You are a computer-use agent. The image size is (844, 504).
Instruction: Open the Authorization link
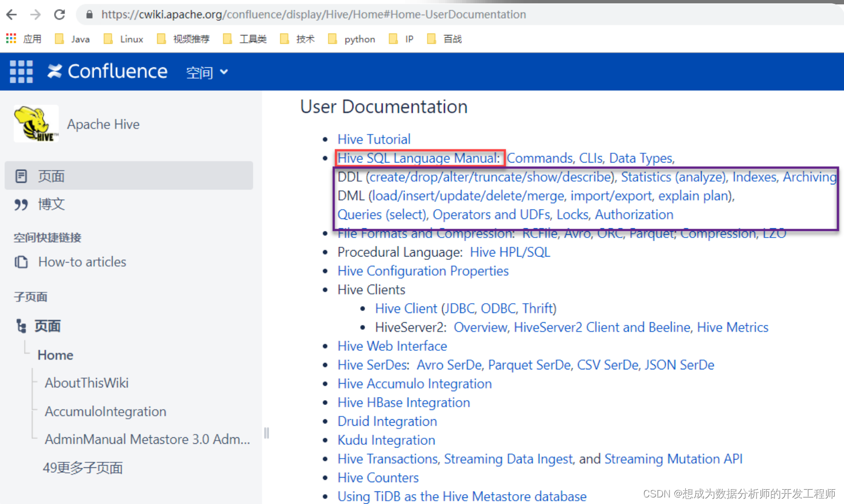(634, 215)
